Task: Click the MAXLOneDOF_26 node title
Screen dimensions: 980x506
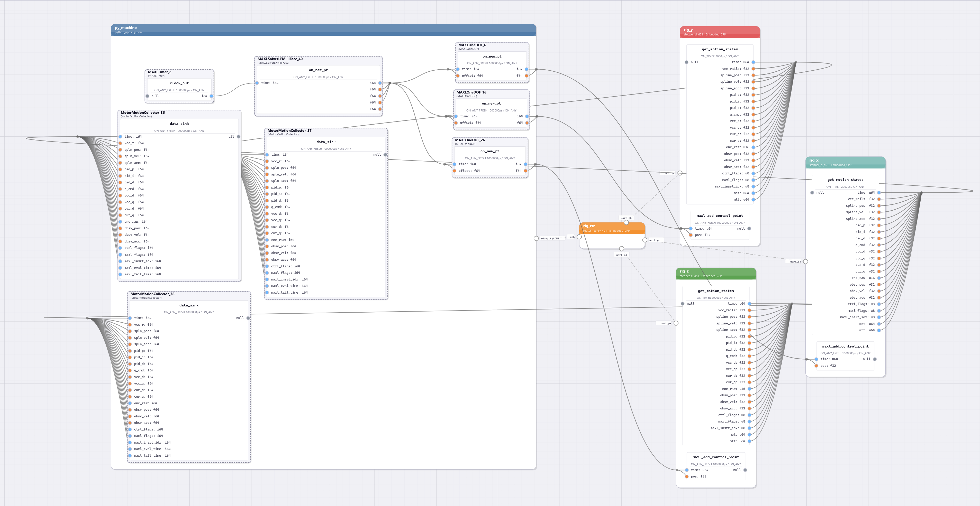Action: 470,140
